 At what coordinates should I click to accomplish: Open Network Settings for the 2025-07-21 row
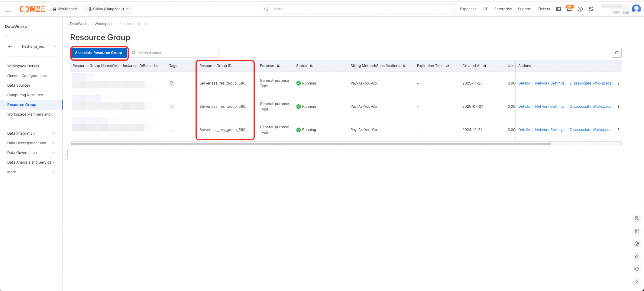pyautogui.click(x=550, y=107)
